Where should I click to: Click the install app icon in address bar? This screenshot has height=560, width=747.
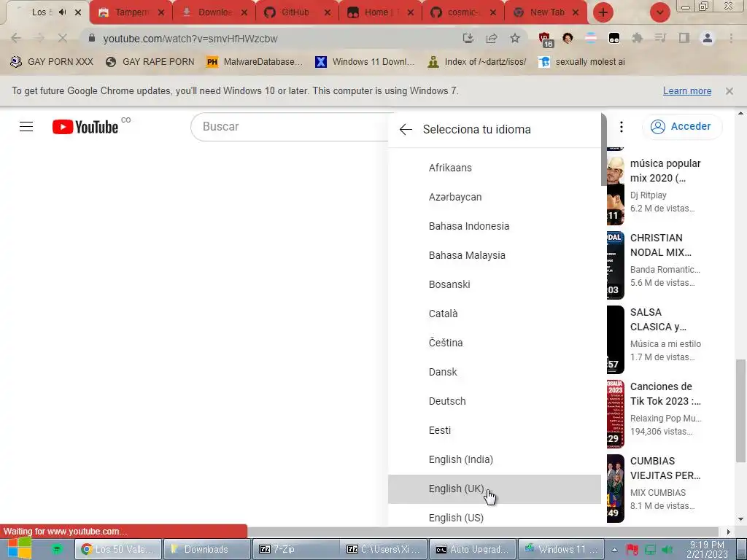click(x=468, y=38)
